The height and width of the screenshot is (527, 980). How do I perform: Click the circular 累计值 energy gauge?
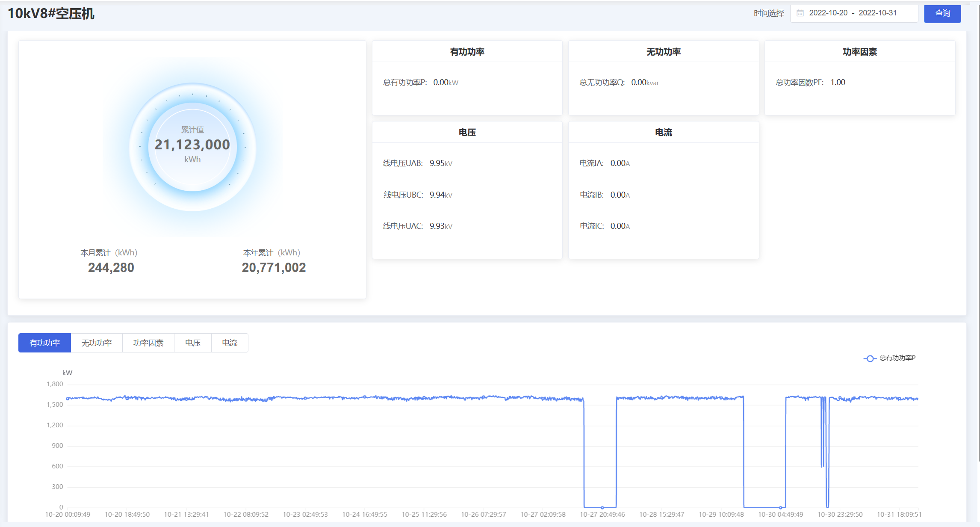coord(192,146)
